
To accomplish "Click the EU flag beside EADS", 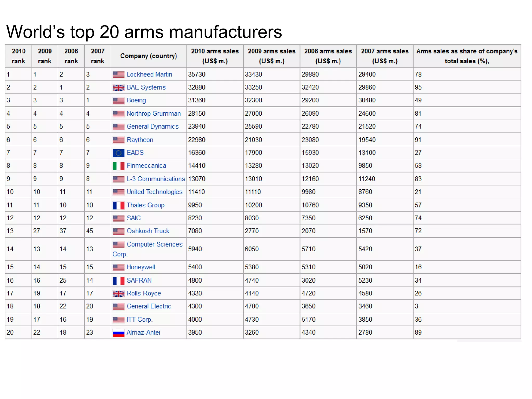I will click(118, 153).
